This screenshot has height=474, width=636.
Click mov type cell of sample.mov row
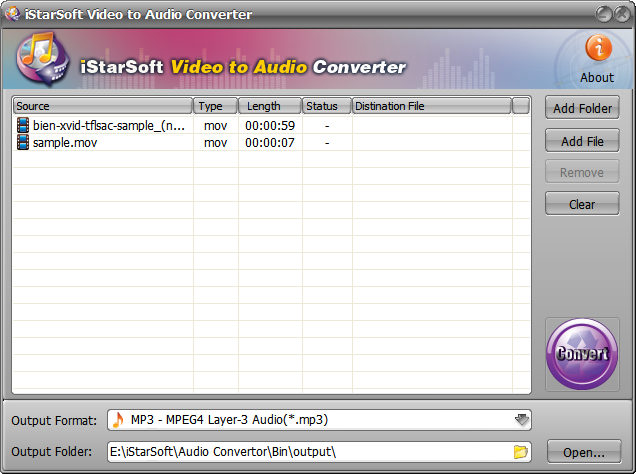click(x=215, y=143)
